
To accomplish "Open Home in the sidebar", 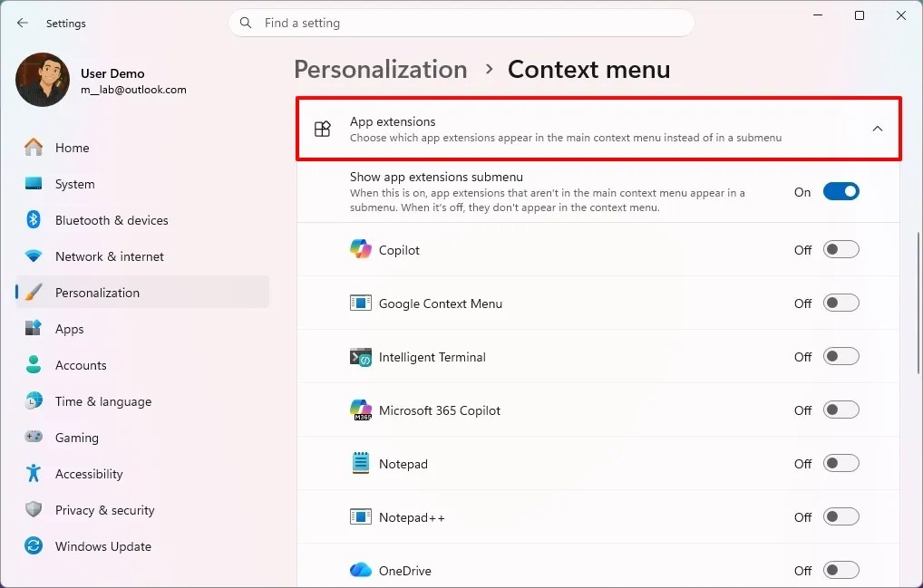I will pyautogui.click(x=142, y=148).
